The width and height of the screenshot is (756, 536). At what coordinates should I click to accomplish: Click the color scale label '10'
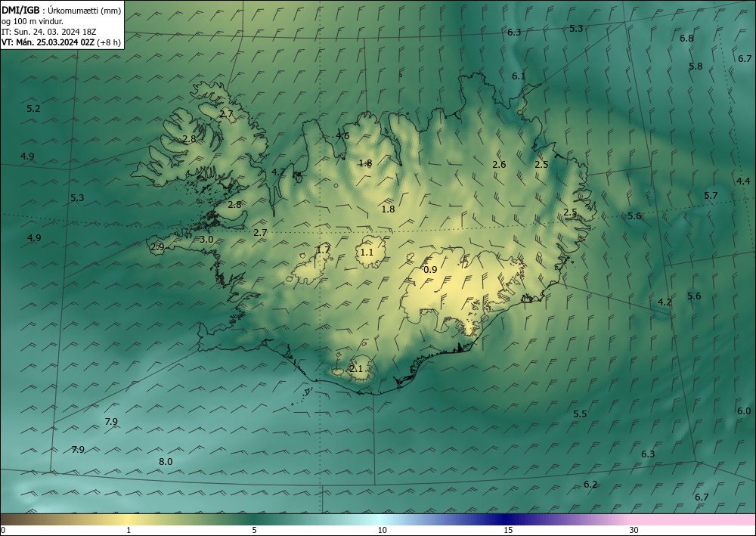click(382, 531)
